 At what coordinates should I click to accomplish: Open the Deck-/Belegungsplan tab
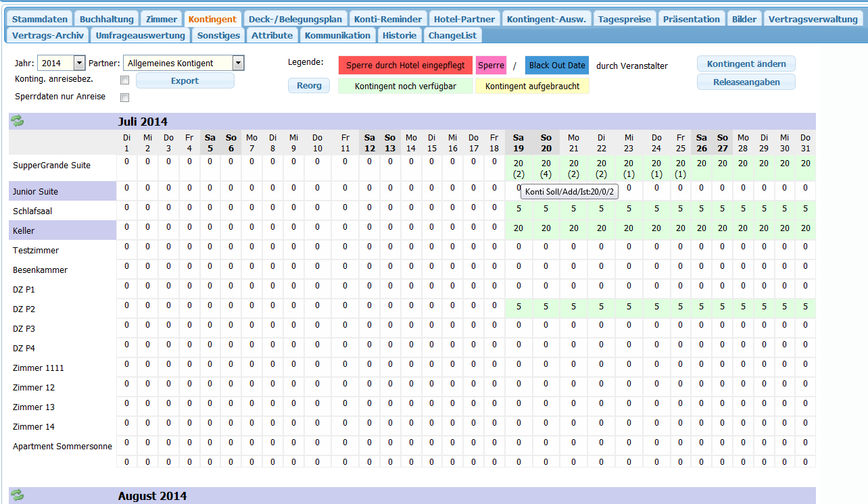(295, 19)
